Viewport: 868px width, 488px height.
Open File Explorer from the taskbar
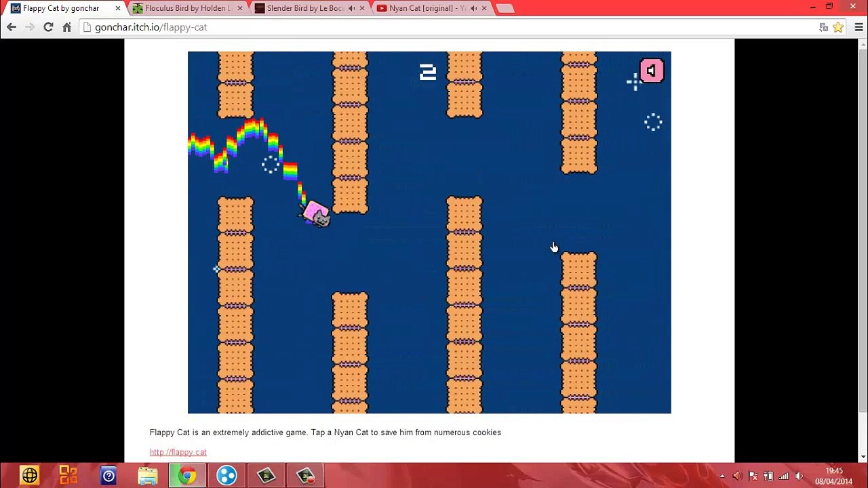(148, 476)
